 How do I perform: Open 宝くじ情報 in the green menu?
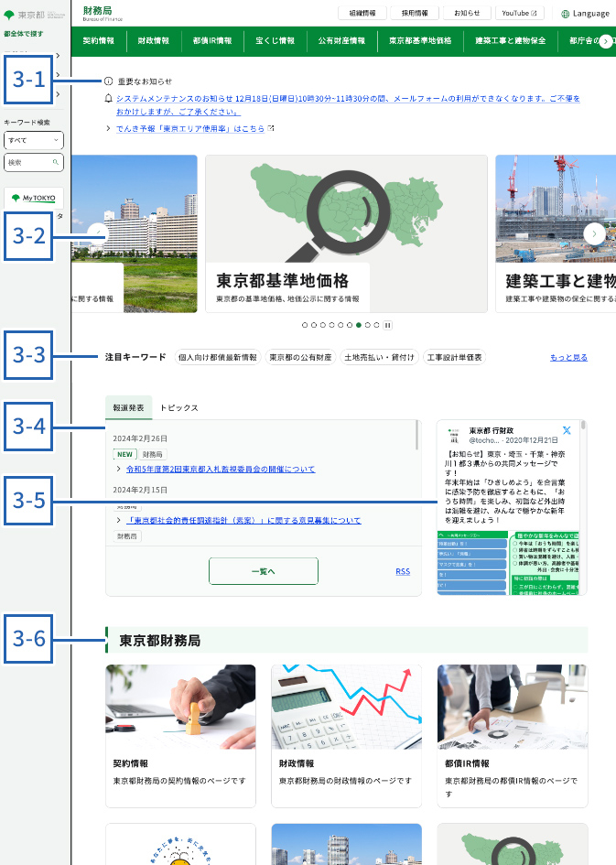tap(276, 41)
